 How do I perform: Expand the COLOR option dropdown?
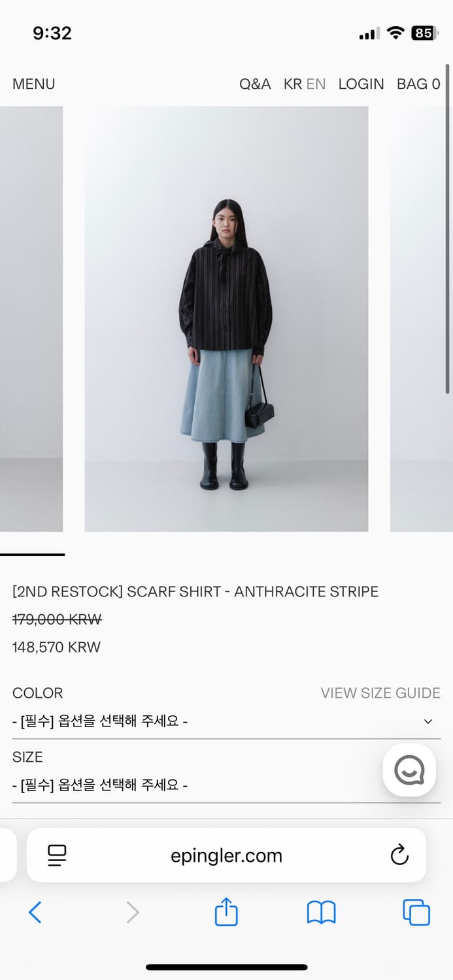coord(226,721)
